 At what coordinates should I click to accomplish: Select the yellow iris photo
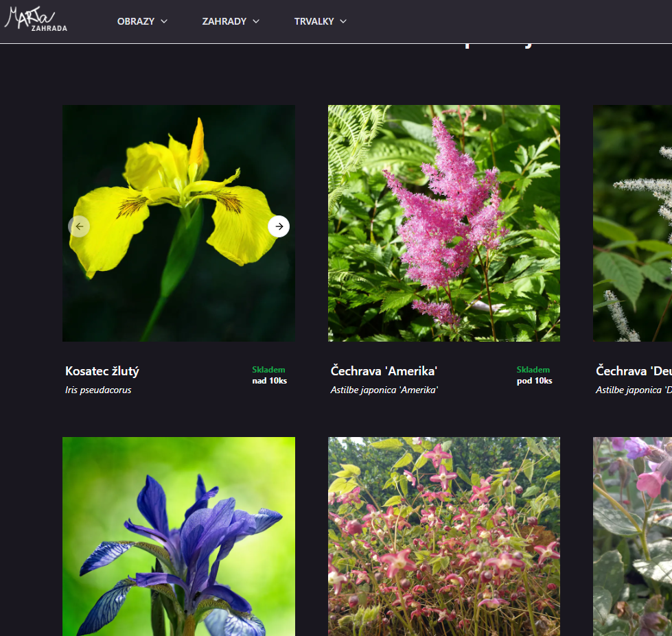coord(178,223)
